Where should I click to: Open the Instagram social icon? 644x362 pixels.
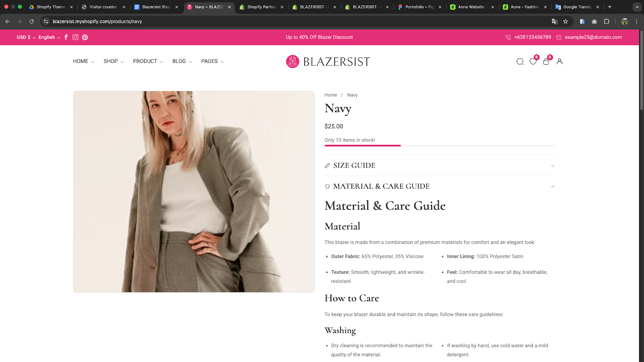tap(75, 37)
